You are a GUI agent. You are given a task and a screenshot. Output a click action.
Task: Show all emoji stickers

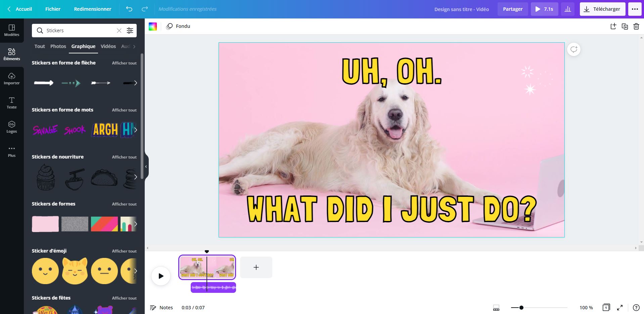(124, 251)
